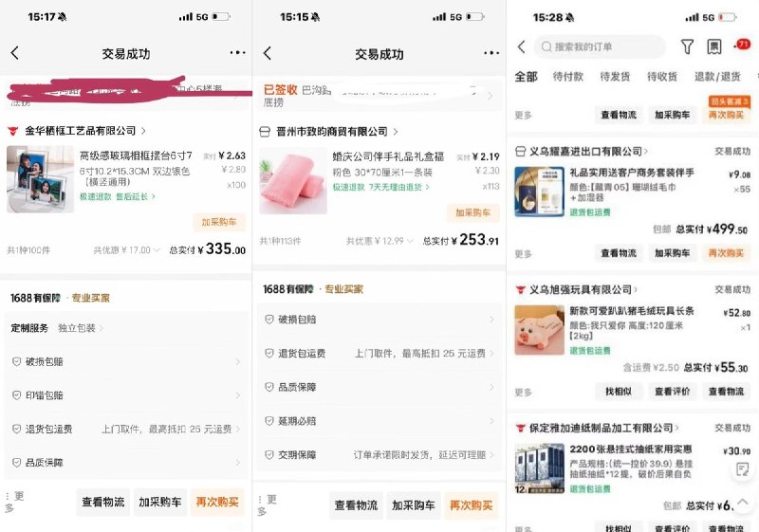
Task: Tap the back arrow on the left order screen
Action: pyautogui.click(x=14, y=53)
